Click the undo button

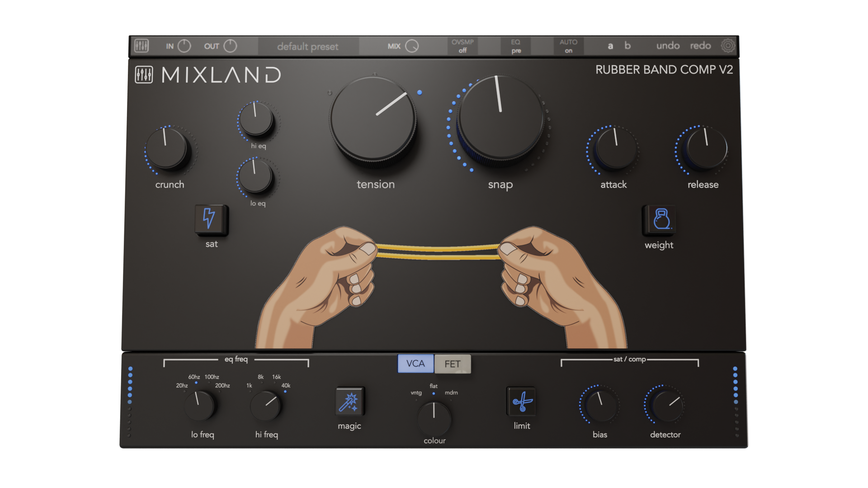(668, 46)
